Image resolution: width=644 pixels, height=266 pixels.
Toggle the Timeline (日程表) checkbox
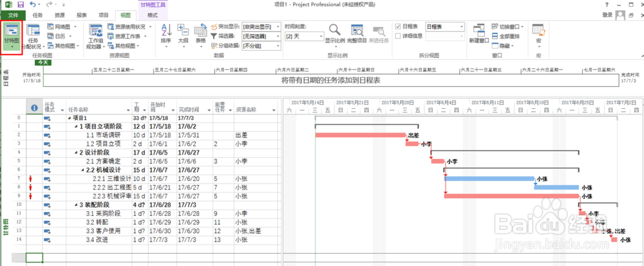point(397,26)
